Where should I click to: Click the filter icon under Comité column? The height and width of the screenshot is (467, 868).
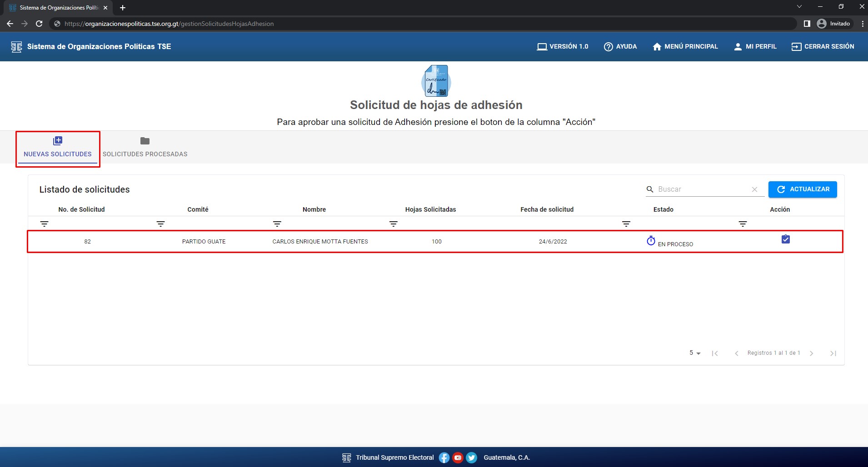coord(161,224)
